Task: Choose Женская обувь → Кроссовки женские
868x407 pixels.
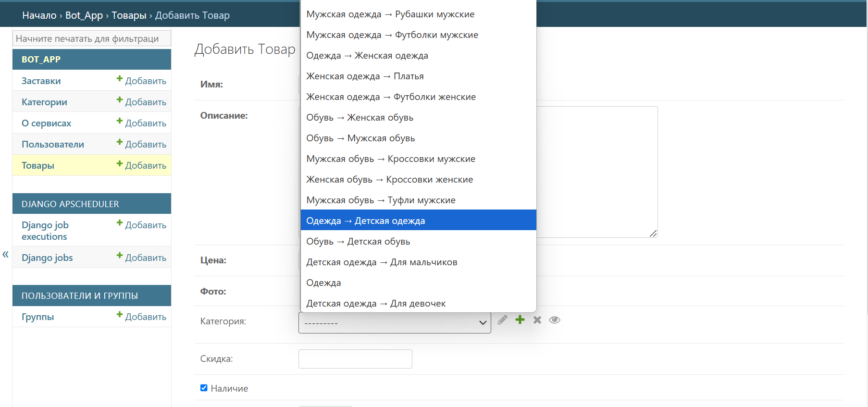Action: tap(418, 180)
